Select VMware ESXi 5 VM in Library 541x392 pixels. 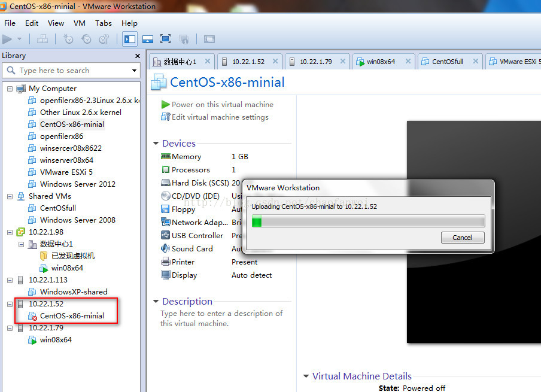click(x=60, y=172)
